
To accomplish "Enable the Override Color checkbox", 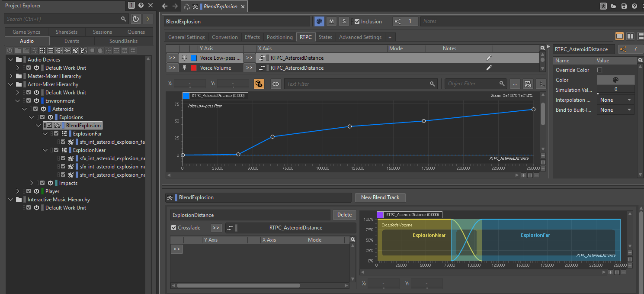I will click(x=599, y=70).
